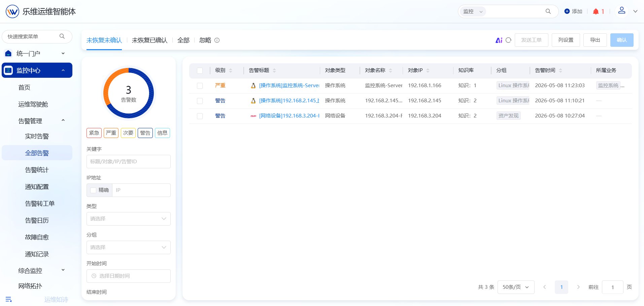The image size is (644, 306).
Task: Open 通知配置 menu item
Action: 37,187
